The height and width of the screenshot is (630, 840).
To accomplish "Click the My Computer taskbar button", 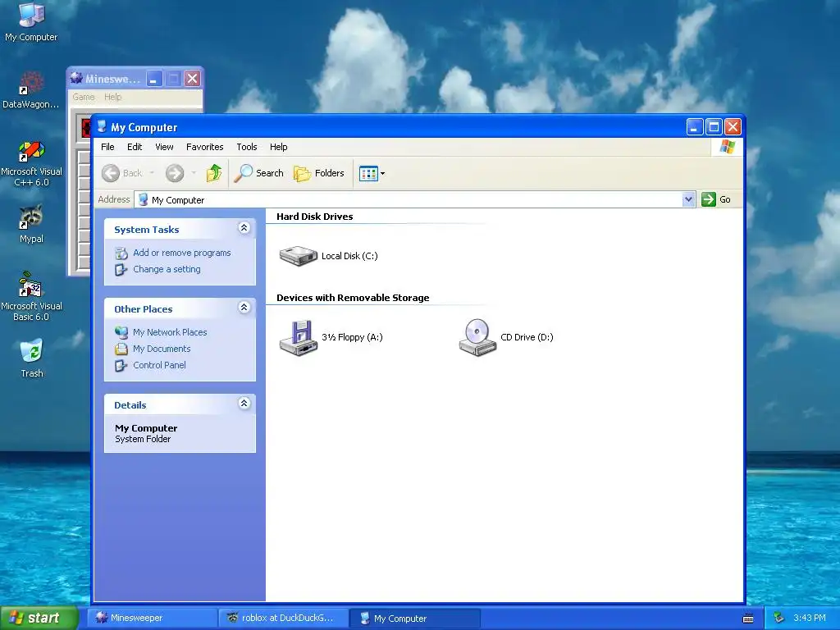I will (414, 619).
